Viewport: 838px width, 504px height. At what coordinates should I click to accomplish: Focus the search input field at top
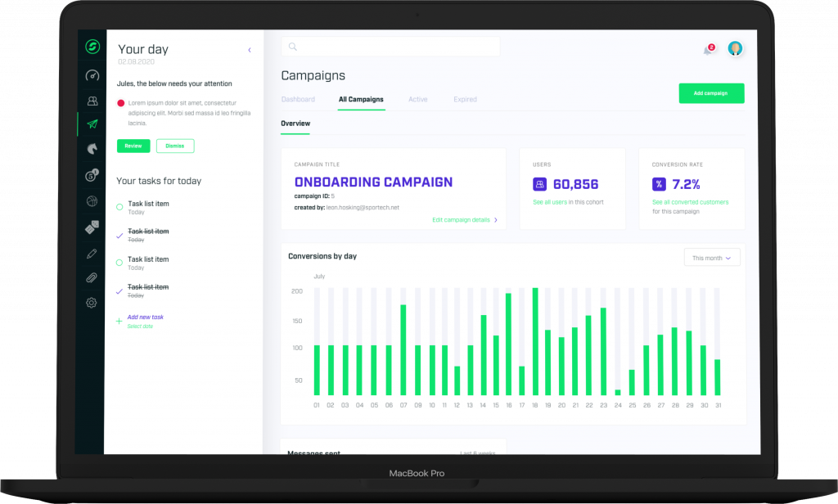pyautogui.click(x=390, y=47)
